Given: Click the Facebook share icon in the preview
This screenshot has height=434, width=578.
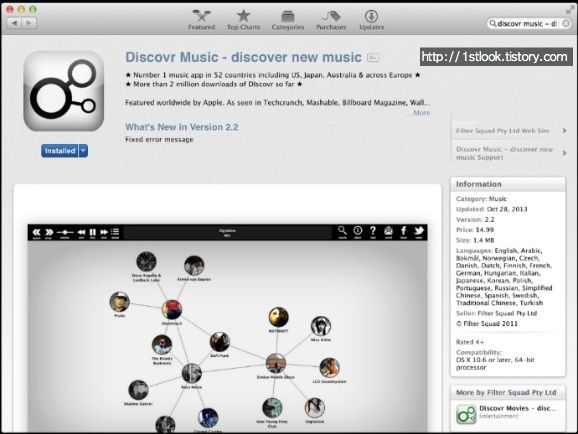Looking at the screenshot, I should point(404,232).
